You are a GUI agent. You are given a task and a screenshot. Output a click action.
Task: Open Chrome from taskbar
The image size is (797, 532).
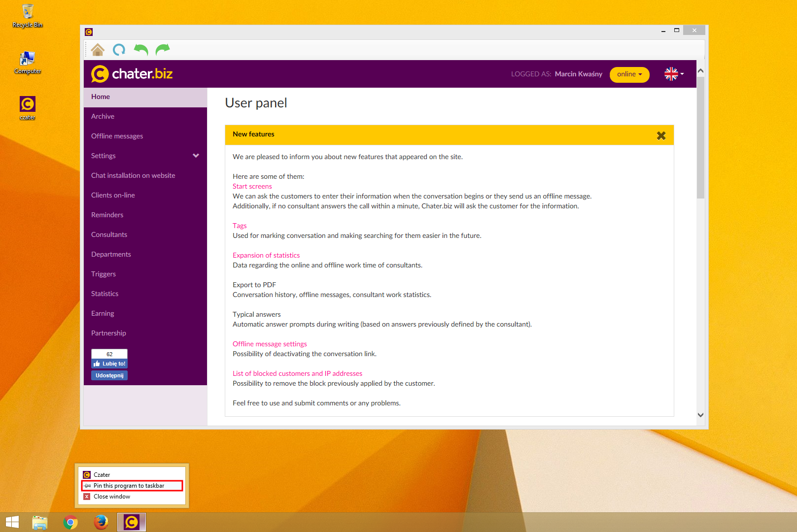[70, 522]
